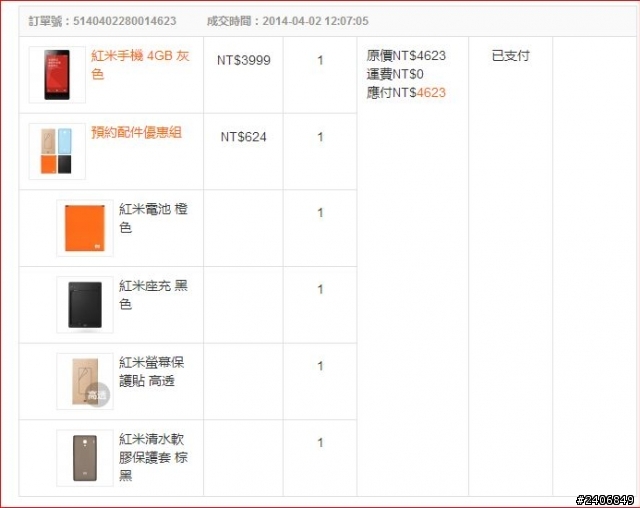Image resolution: width=640 pixels, height=508 pixels.
Task: Click the NT$3999 phone price
Action: click(x=244, y=60)
